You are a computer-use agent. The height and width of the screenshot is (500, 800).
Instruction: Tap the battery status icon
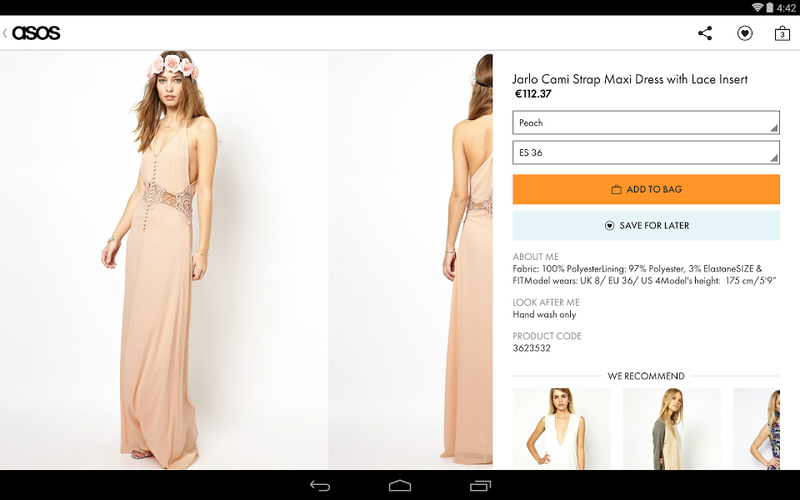click(770, 7)
